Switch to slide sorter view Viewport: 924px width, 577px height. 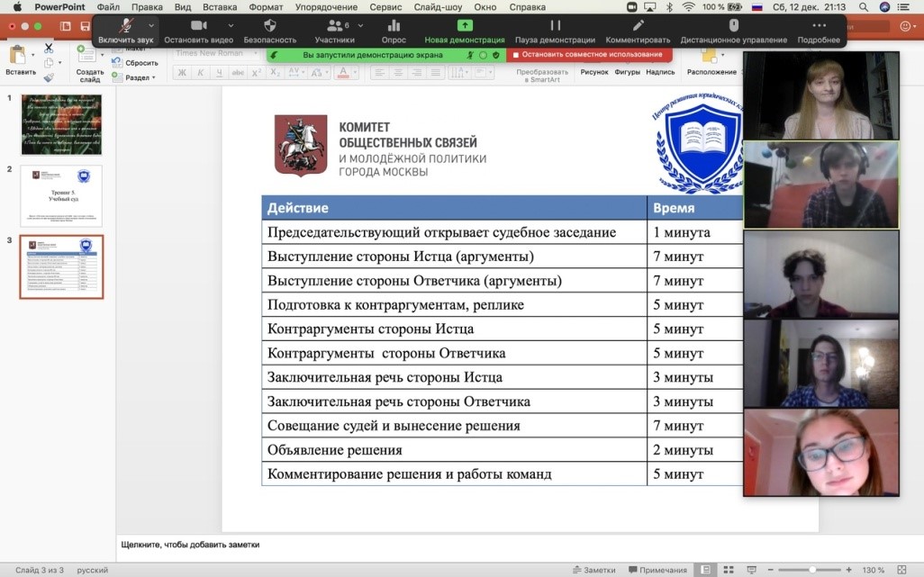[729, 569]
